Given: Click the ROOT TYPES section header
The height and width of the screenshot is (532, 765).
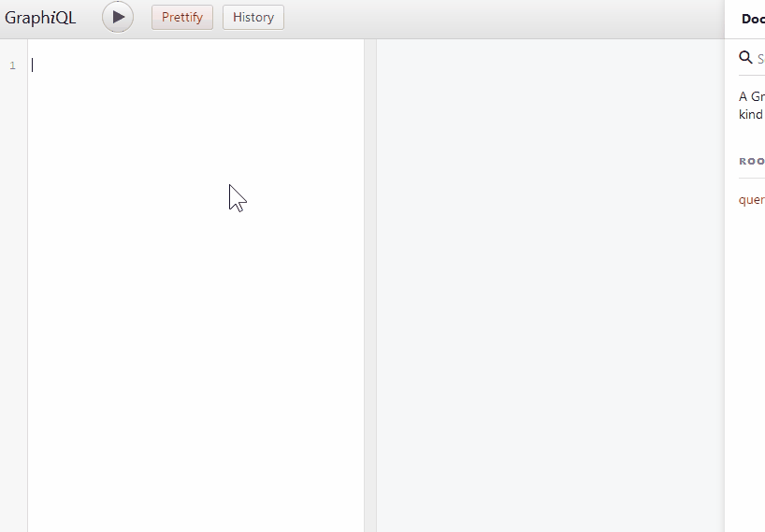Looking at the screenshot, I should click(752, 161).
